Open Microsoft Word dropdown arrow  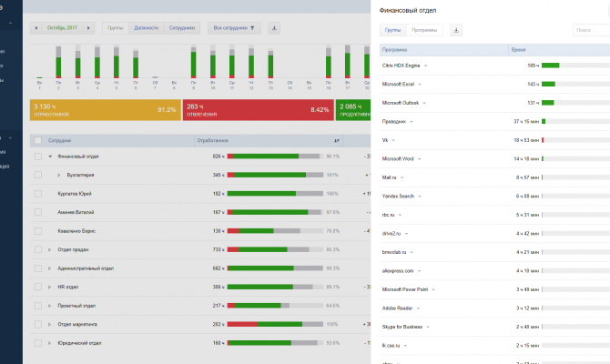(420, 159)
